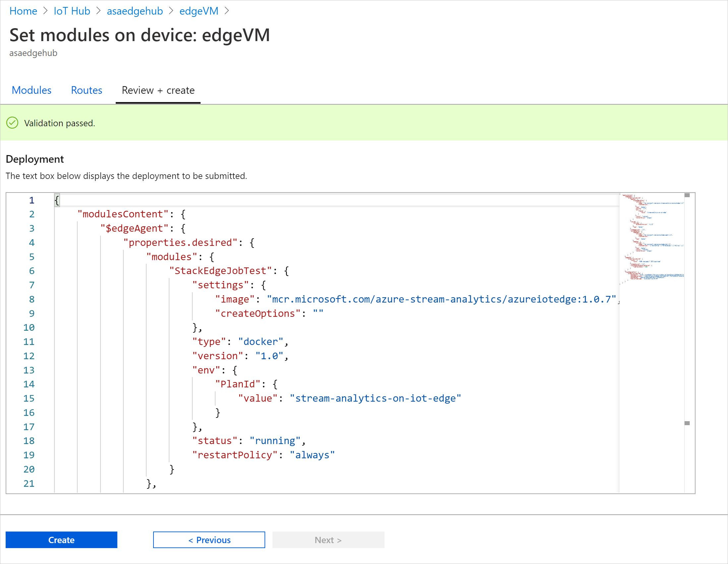Click the chevron after the edgeVM breadcrumb

pos(227,11)
